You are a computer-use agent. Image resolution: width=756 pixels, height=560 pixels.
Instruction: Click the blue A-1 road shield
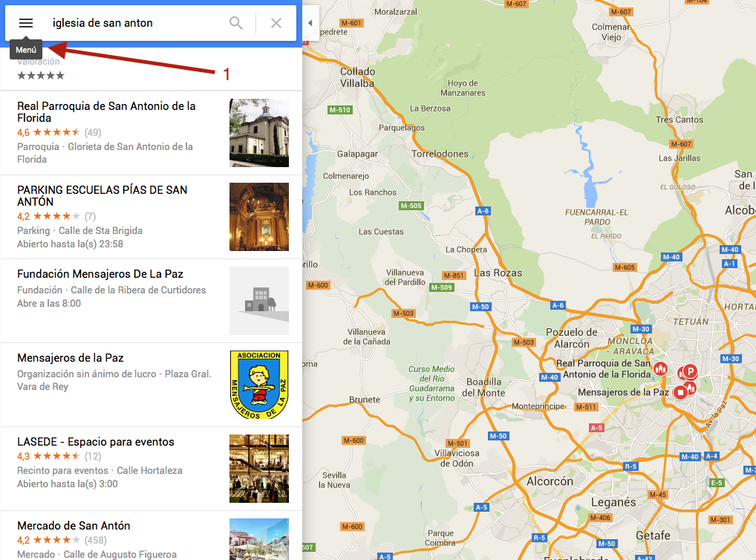[729, 264]
